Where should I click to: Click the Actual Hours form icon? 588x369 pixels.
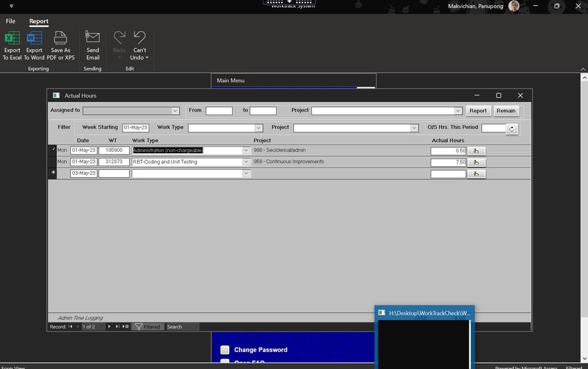point(56,96)
